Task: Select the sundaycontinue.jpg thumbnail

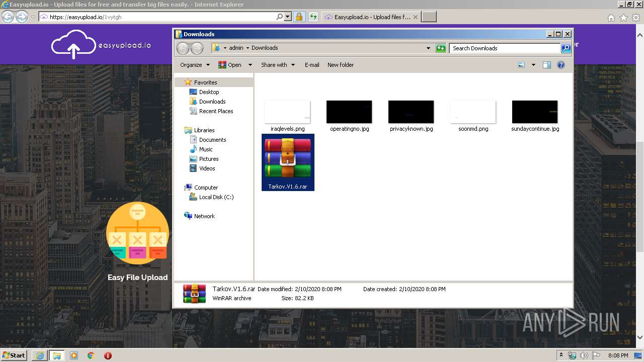Action: (x=535, y=112)
